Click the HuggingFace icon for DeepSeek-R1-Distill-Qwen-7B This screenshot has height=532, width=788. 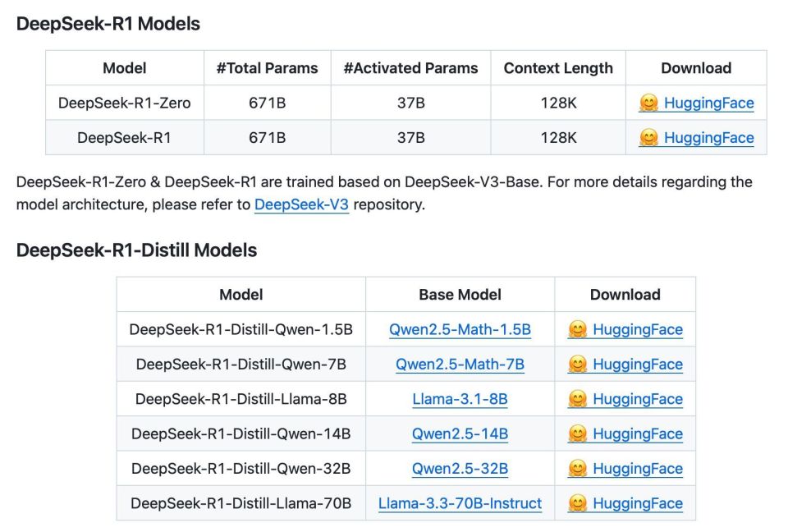(578, 364)
